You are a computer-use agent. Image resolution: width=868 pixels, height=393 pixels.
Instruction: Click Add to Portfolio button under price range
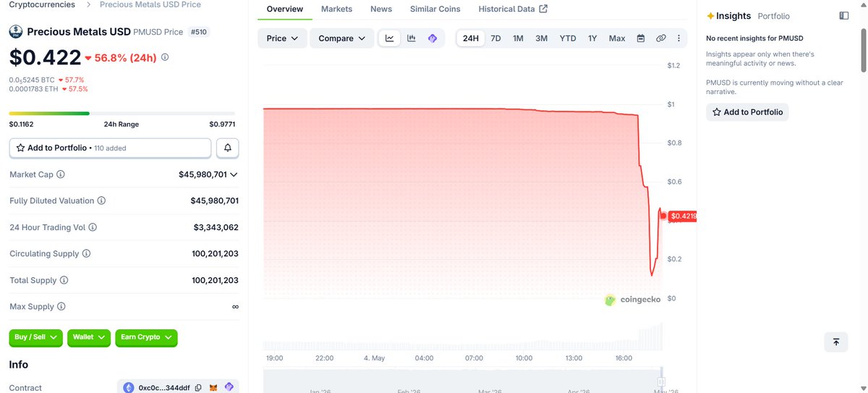[x=110, y=148]
